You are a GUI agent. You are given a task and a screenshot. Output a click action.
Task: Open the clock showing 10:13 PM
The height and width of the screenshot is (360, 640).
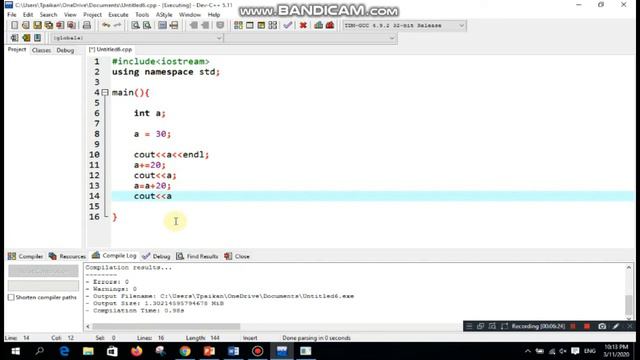click(616, 351)
